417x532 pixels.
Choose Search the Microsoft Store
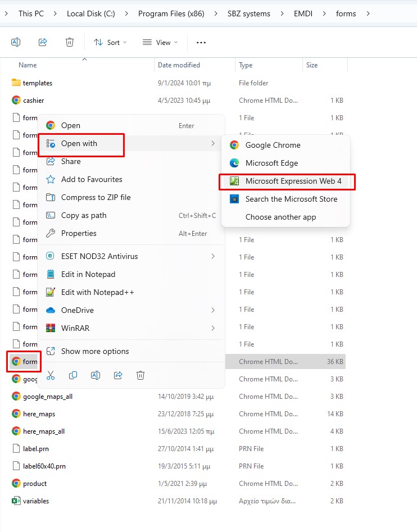(x=285, y=199)
